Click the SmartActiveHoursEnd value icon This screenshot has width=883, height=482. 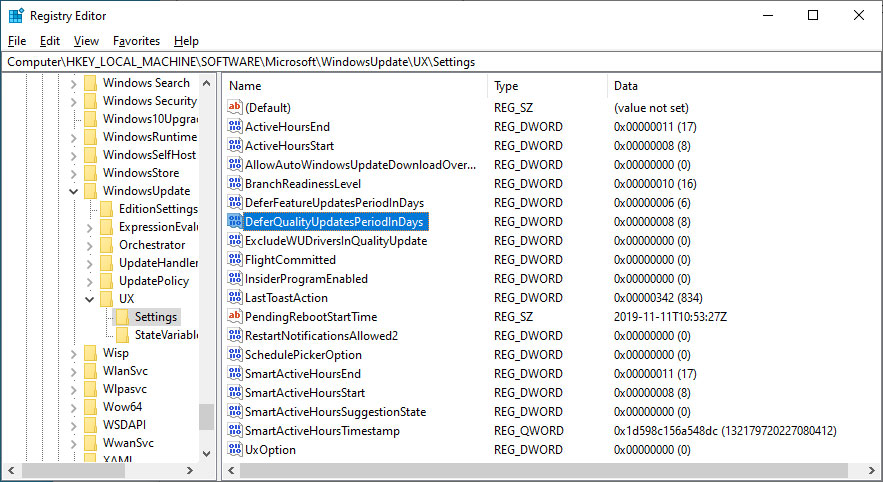(235, 373)
